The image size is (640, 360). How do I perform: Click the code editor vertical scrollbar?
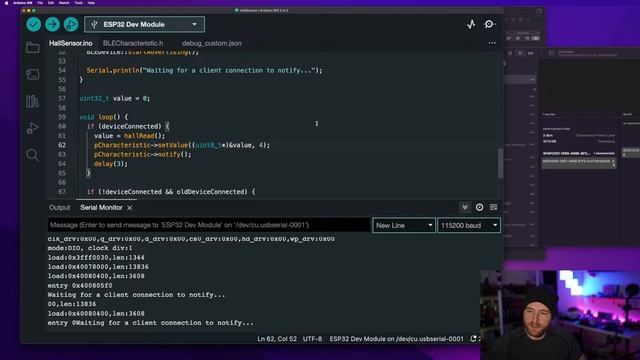tap(500, 163)
